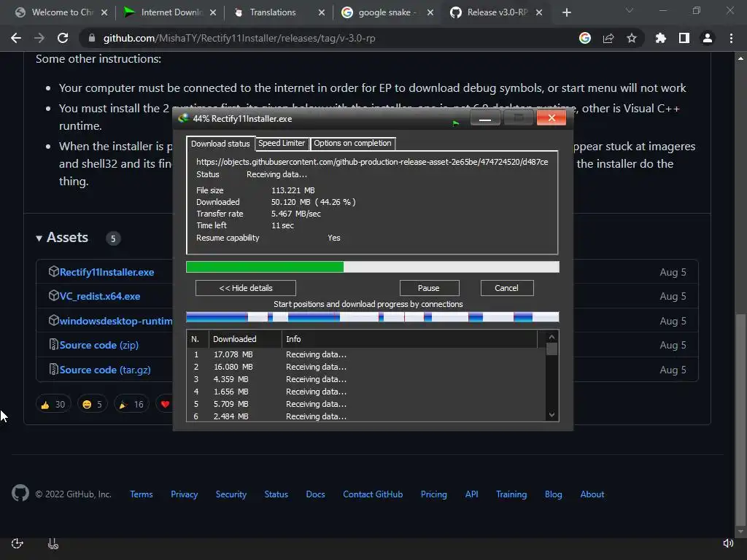Screen dimensions: 747x560
Task: Reload the GitHub release page
Action: click(x=63, y=38)
